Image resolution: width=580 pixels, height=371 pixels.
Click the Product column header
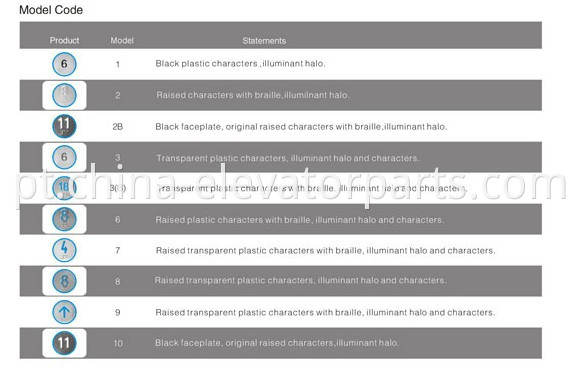coord(64,40)
